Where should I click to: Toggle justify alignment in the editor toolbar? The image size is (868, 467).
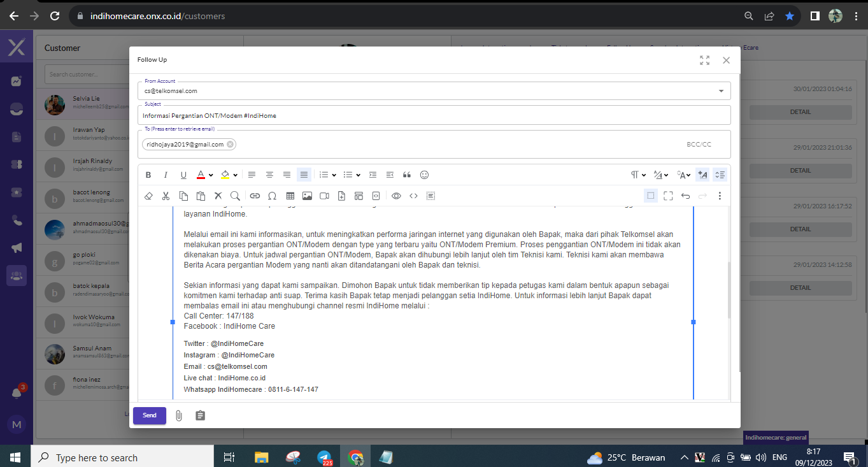click(x=304, y=175)
